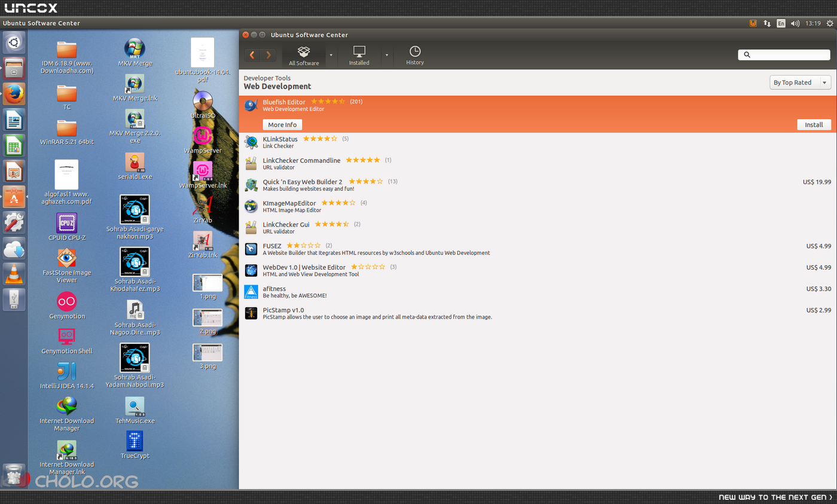Open System Settings from the launcher
Image resolution: width=837 pixels, height=504 pixels.
pyautogui.click(x=14, y=222)
